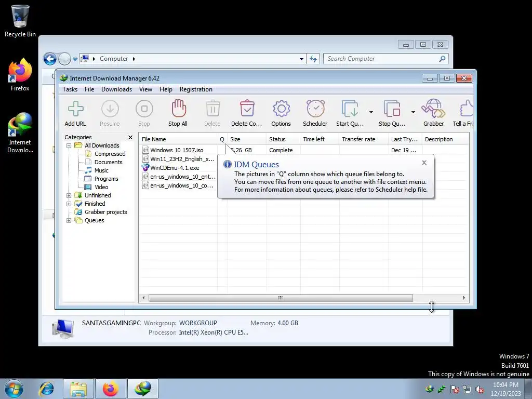Screen dimensions: 532x399
Task: Select the en-us_windows_10_co file row
Action: click(x=179, y=185)
